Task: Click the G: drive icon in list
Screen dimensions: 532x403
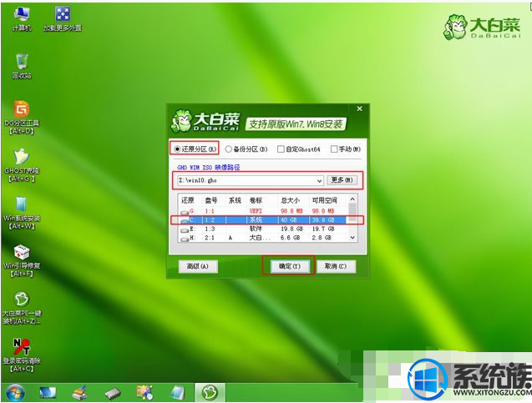Action: 185,212
